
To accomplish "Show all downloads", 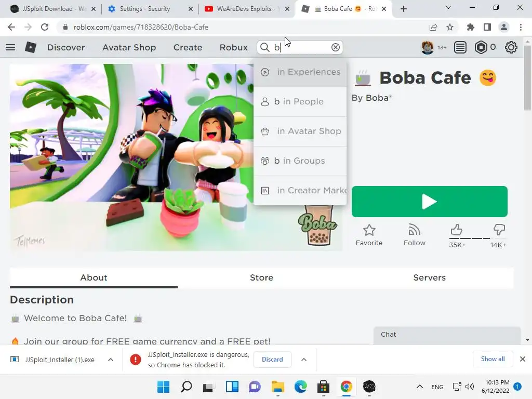I will 493,359.
